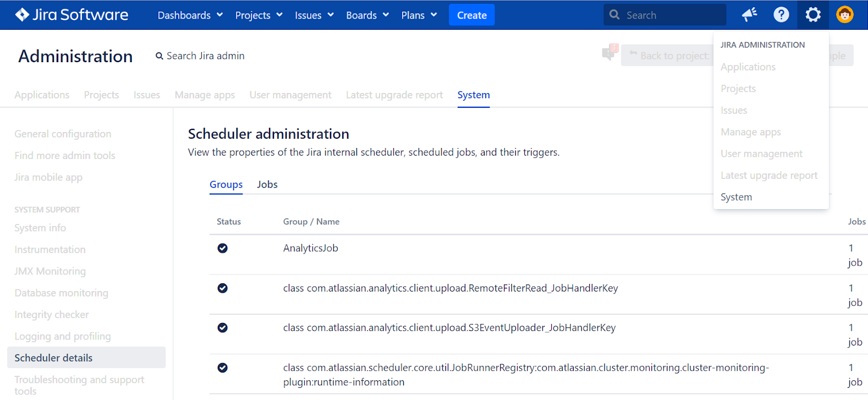
Task: Click the blue Create button
Action: coord(472,15)
